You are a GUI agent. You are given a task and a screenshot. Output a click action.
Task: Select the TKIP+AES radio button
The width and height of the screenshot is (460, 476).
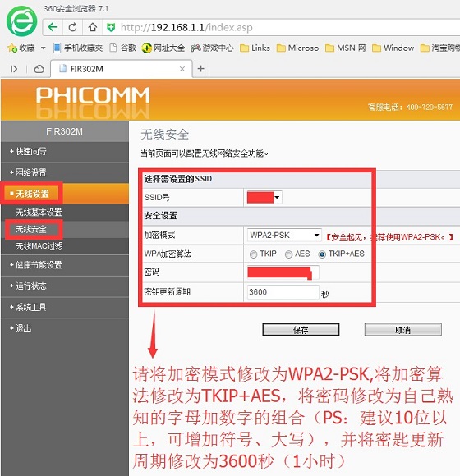(x=322, y=254)
